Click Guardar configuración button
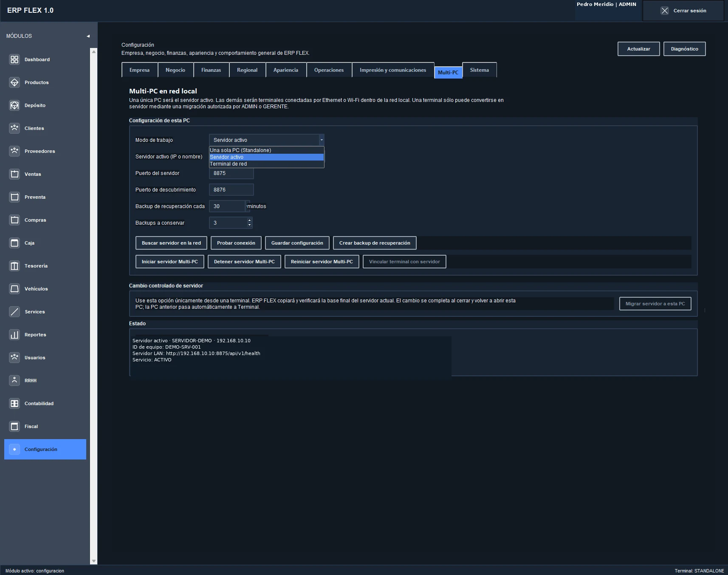The image size is (728, 575). click(297, 243)
